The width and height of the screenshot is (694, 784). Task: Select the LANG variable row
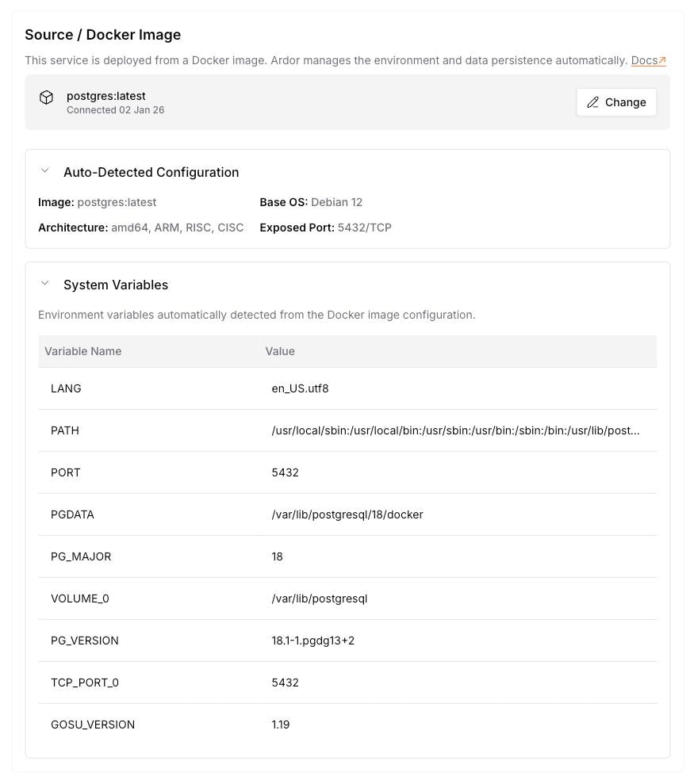pos(66,388)
